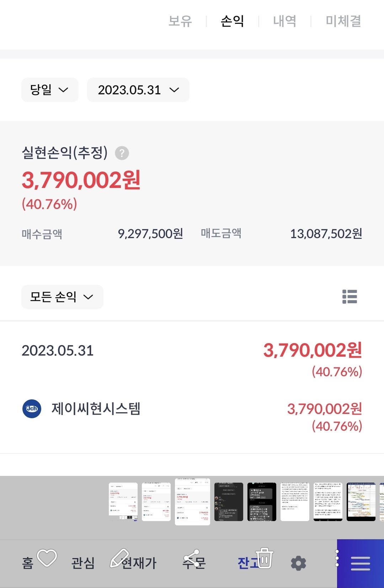Switch to the list view icon

click(x=350, y=296)
